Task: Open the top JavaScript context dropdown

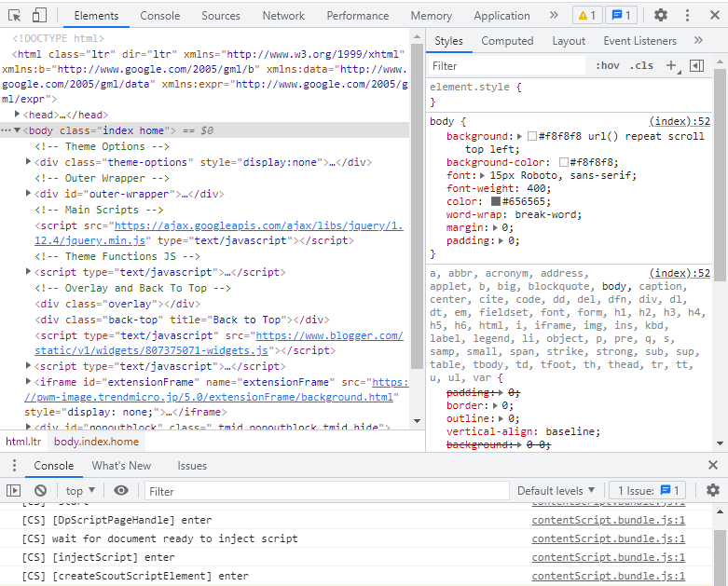Action: tap(80, 490)
